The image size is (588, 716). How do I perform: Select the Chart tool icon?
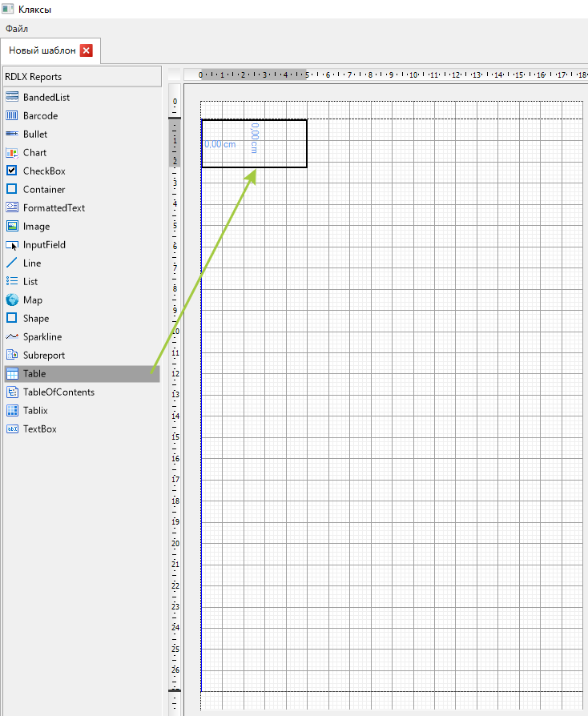(12, 152)
